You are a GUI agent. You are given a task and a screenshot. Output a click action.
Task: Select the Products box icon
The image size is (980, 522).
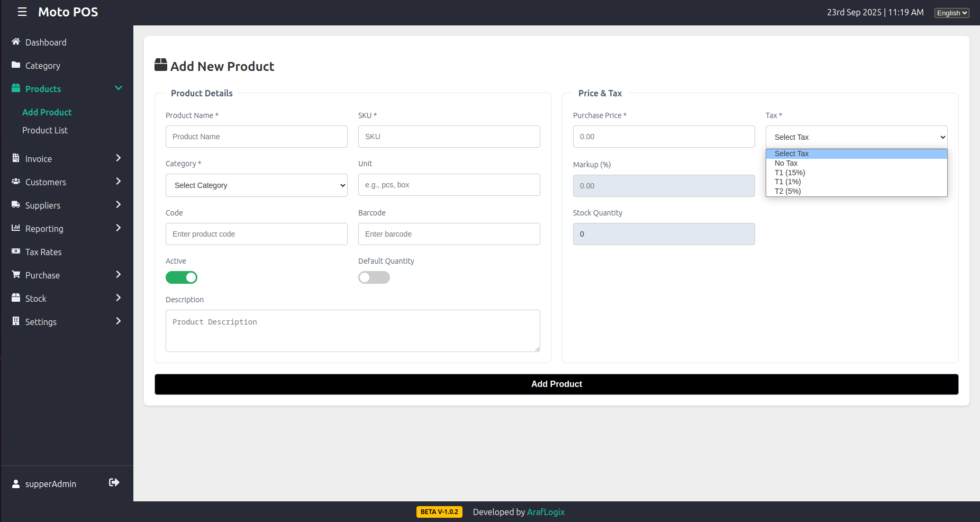16,88
